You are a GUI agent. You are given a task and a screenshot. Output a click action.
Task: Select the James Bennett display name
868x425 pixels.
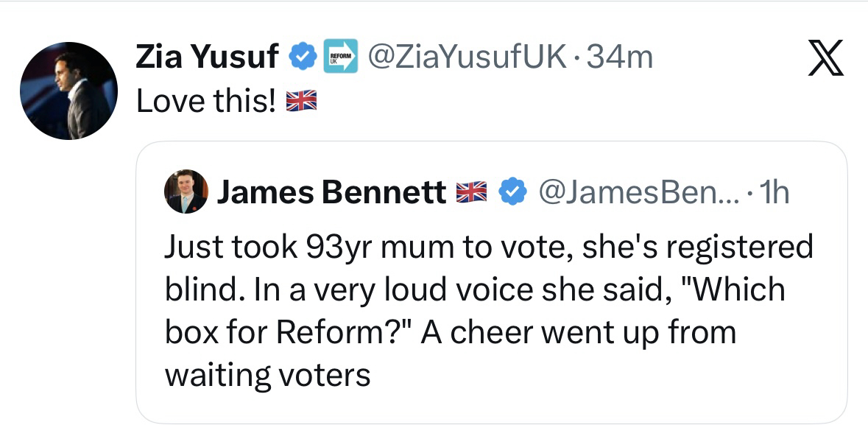pos(330,193)
